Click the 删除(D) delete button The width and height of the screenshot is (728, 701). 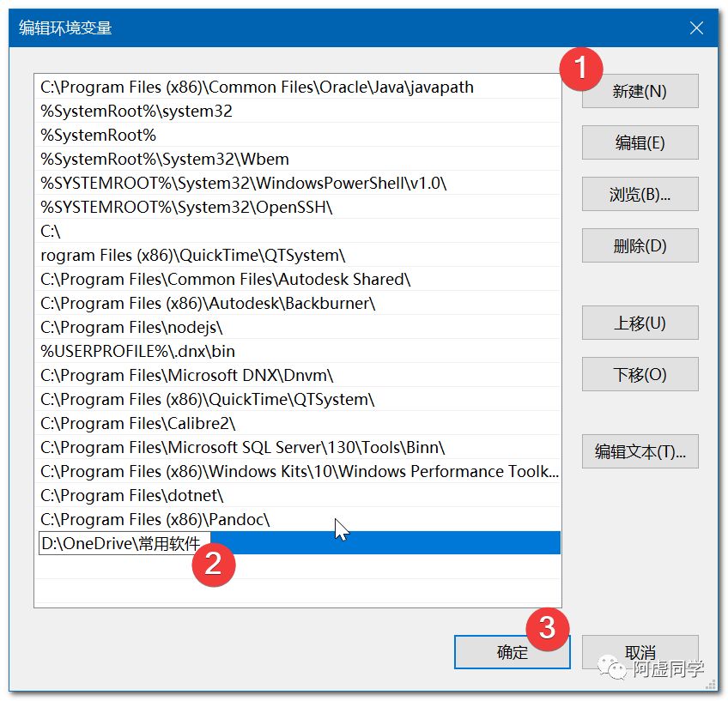[640, 245]
